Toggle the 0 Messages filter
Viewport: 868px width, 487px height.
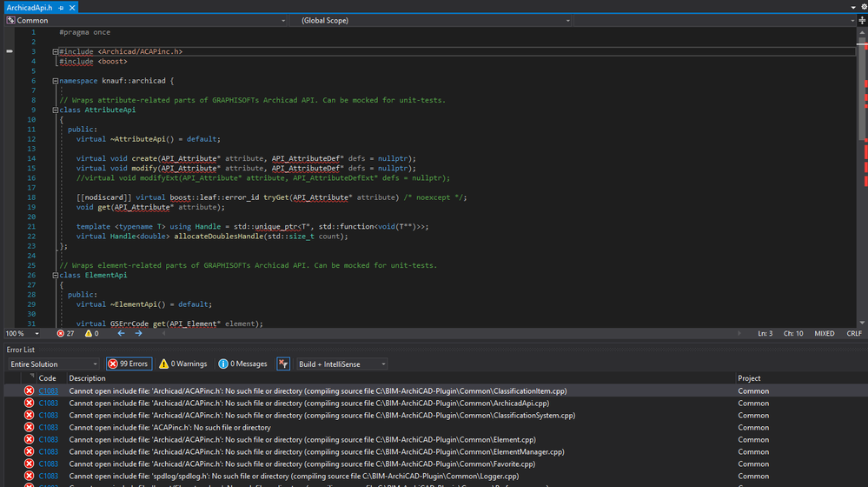[242, 364]
